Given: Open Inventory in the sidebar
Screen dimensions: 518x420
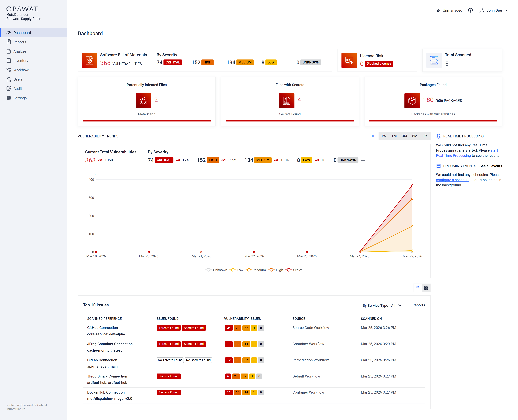Looking at the screenshot, I should 21,61.
